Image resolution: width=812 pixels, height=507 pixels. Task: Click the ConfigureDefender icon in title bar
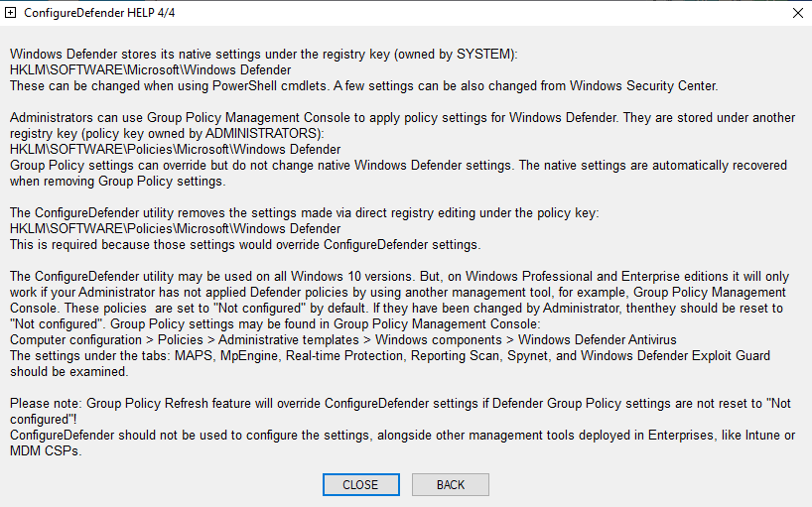[11, 13]
